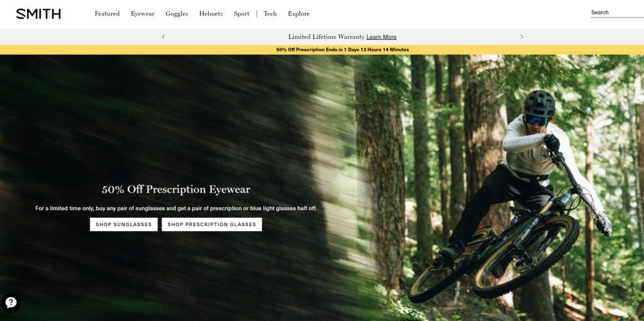Click the Limited Lifetime Warranty text
644x321 pixels.
tap(326, 37)
